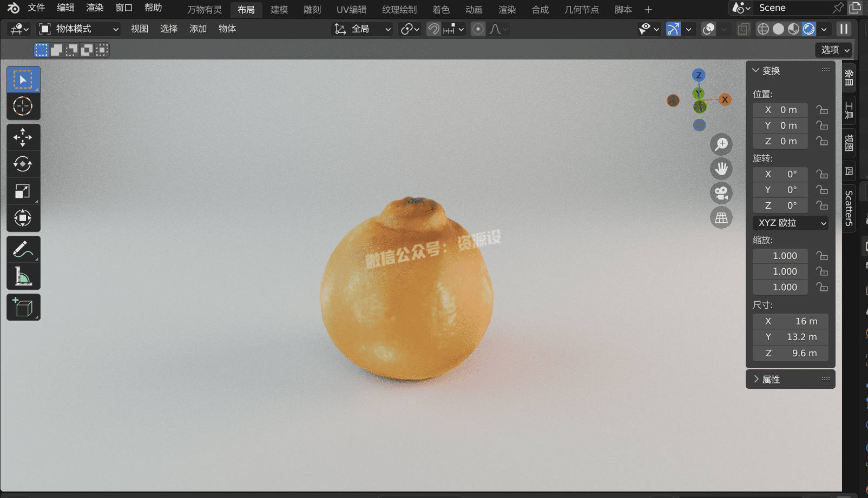Open the editor type dropdown
The height and width of the screenshot is (498, 868).
[19, 29]
